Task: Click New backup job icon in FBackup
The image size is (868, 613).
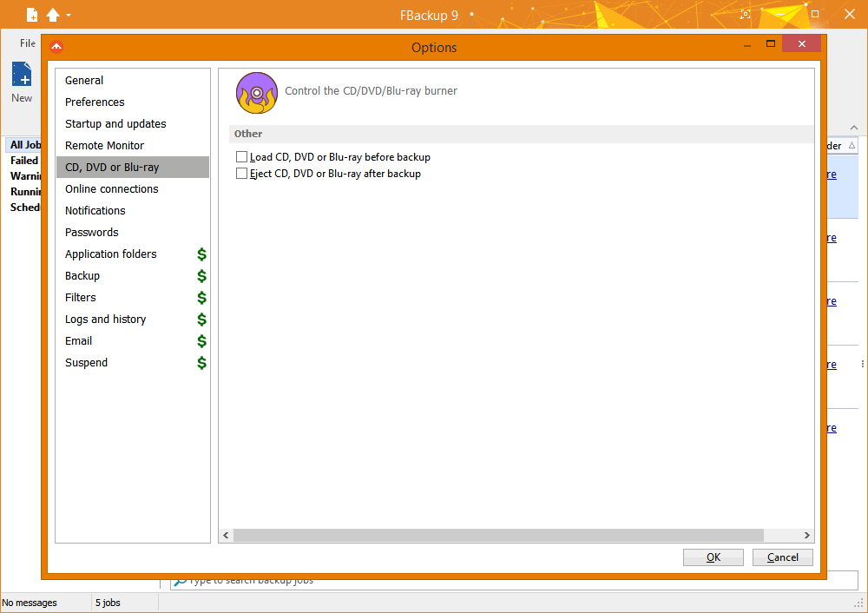Action: (x=22, y=82)
